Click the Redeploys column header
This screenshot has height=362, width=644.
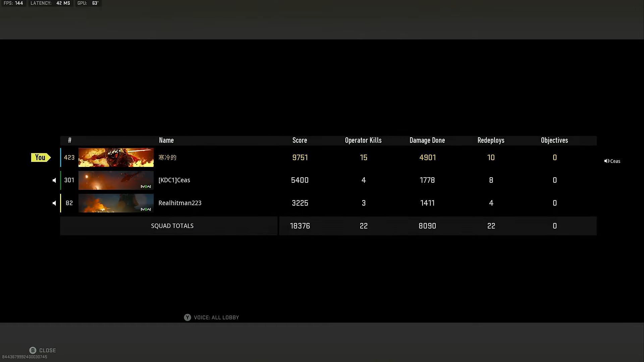point(491,140)
